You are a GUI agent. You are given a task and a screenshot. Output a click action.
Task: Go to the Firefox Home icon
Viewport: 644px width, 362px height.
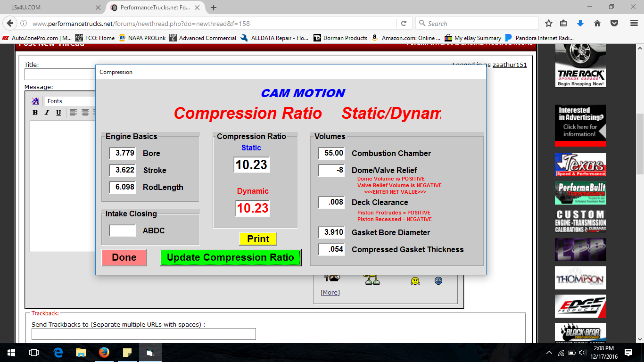[x=597, y=23]
